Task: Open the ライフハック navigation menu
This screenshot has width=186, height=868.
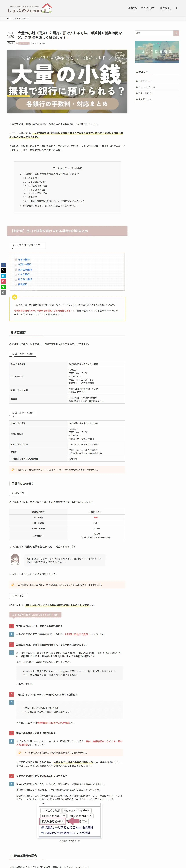Action: click(x=148, y=8)
